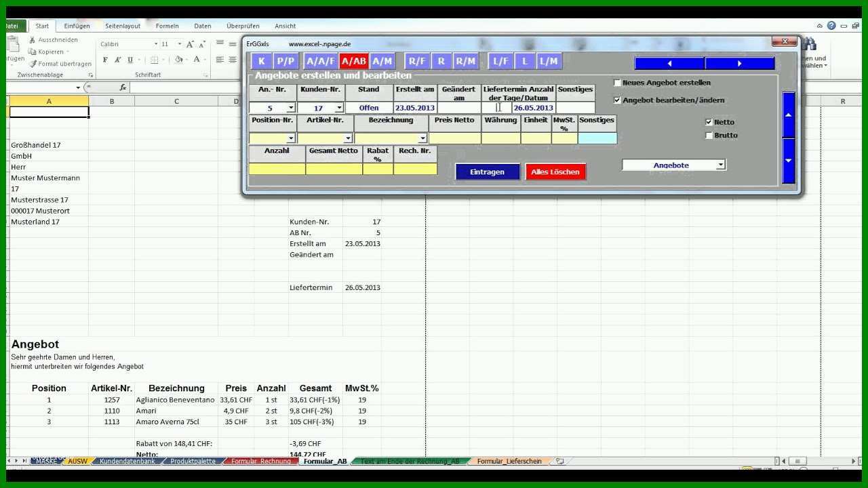The height and width of the screenshot is (488, 868).
Task: Open the P/P module button
Action: click(286, 61)
